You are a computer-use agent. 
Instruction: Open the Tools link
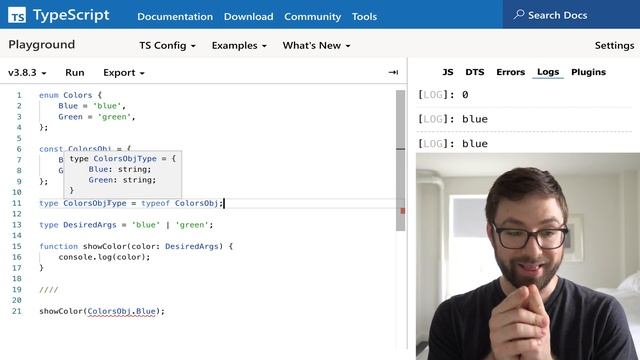pyautogui.click(x=364, y=17)
